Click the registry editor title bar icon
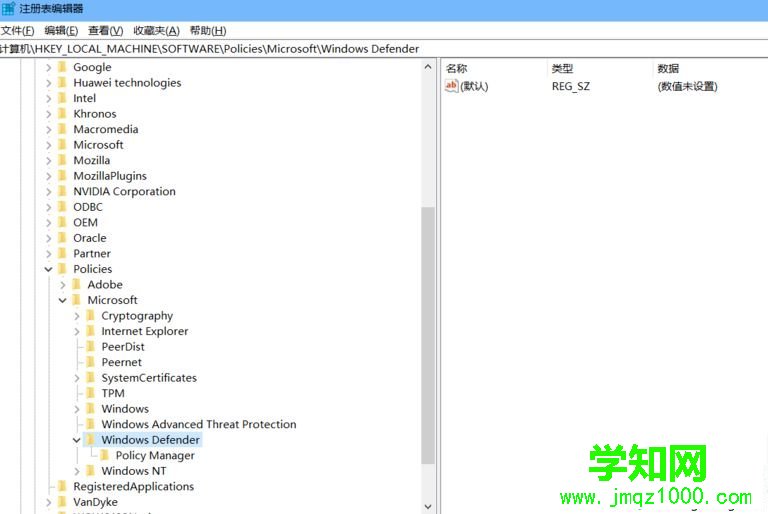This screenshot has width=768, height=514. tap(8, 8)
